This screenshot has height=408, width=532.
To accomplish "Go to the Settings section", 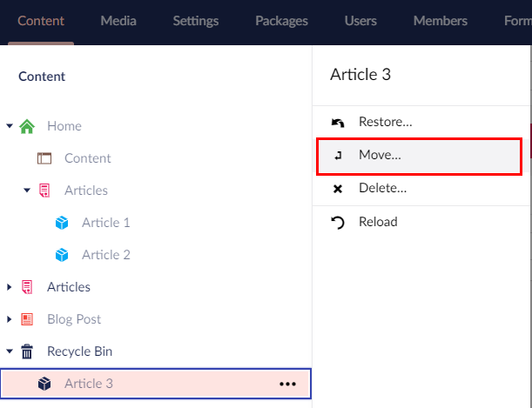I will point(196,21).
